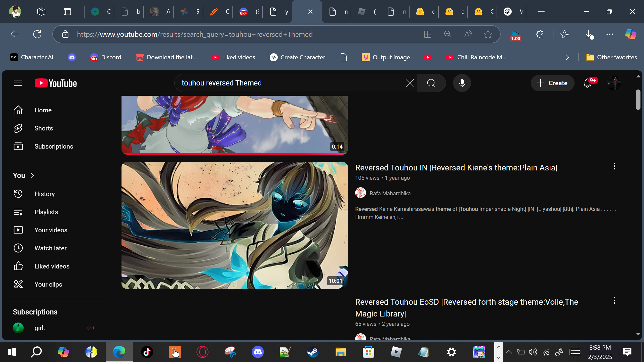Screen dimensions: 644x362
Task: Open volume control in system tray
Action: coord(533,352)
